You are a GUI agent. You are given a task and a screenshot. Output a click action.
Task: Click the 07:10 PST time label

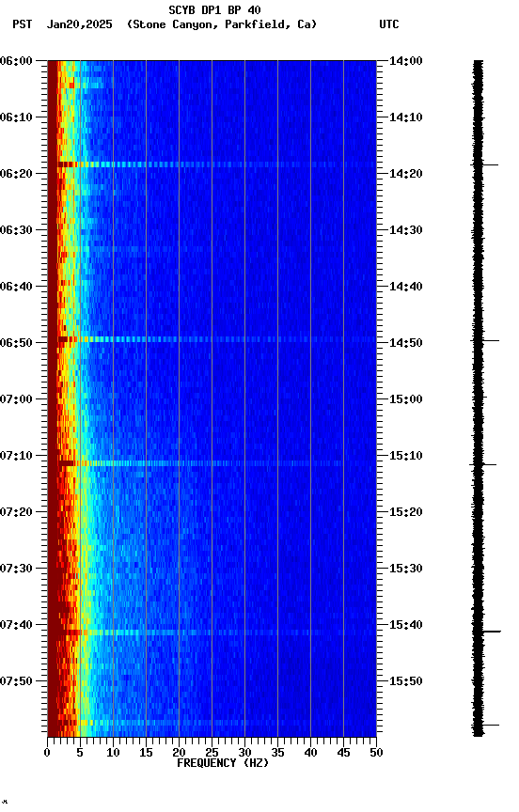(16, 456)
